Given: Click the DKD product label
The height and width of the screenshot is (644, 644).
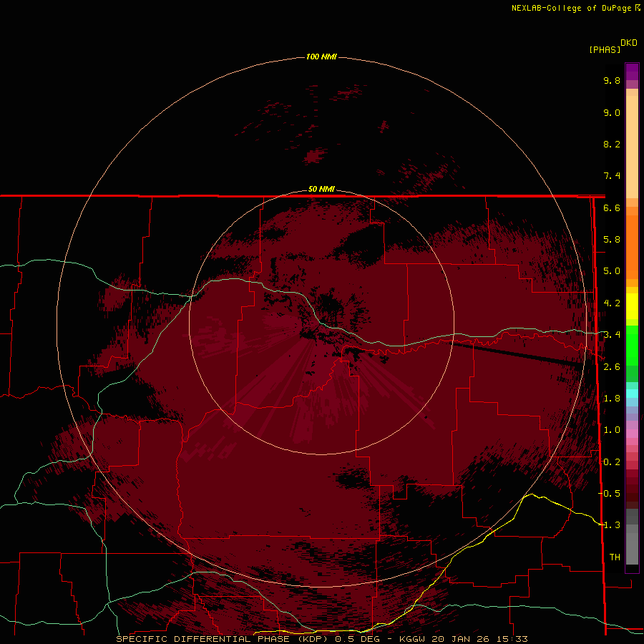Looking at the screenshot, I should pos(628,43).
